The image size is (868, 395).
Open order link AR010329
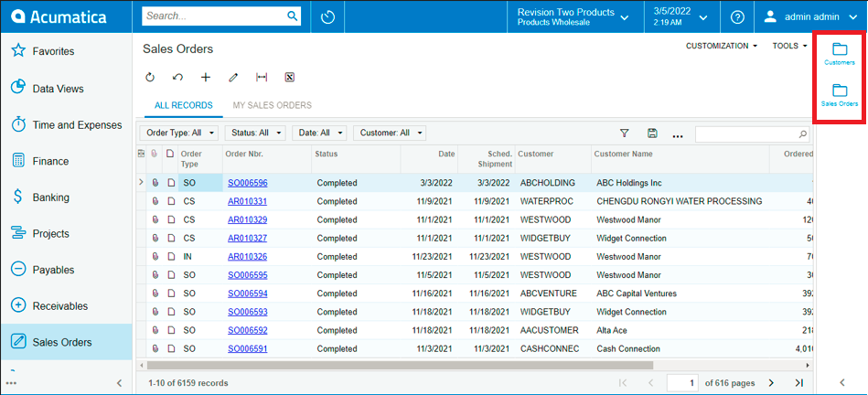click(248, 219)
